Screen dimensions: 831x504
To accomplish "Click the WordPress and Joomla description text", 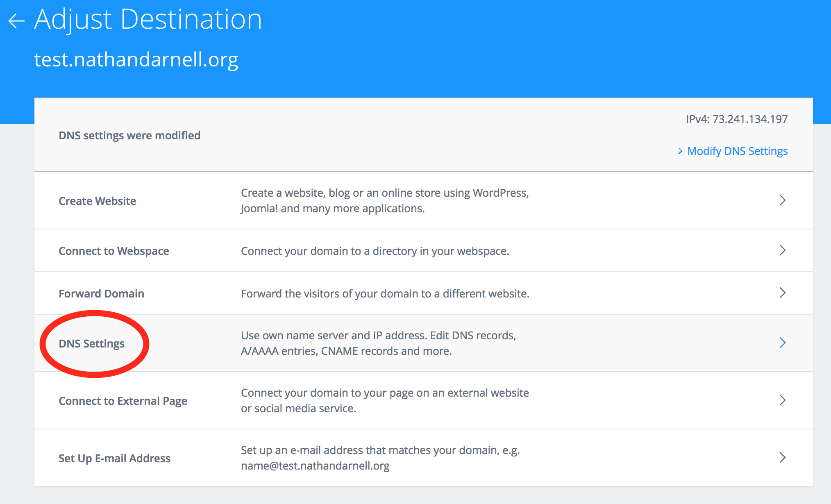I will pos(384,201).
